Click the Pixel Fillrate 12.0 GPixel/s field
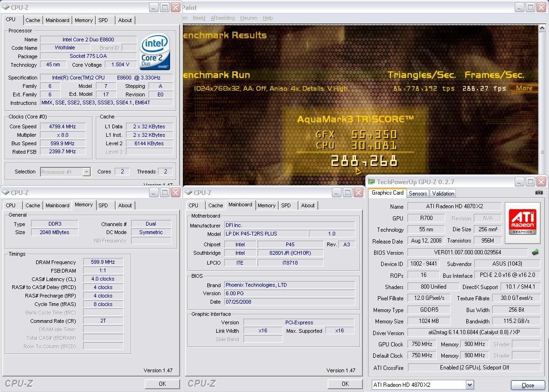 tap(429, 298)
